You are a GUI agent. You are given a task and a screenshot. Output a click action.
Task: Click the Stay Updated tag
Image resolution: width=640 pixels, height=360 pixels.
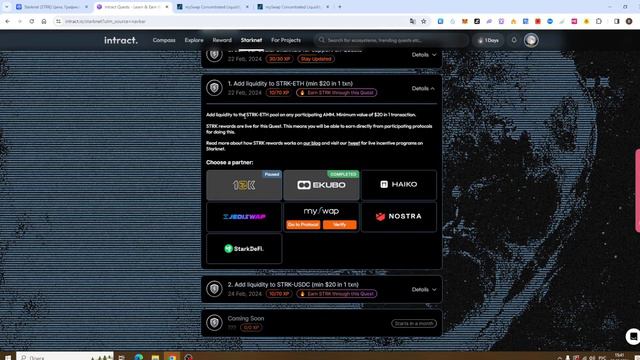point(316,59)
